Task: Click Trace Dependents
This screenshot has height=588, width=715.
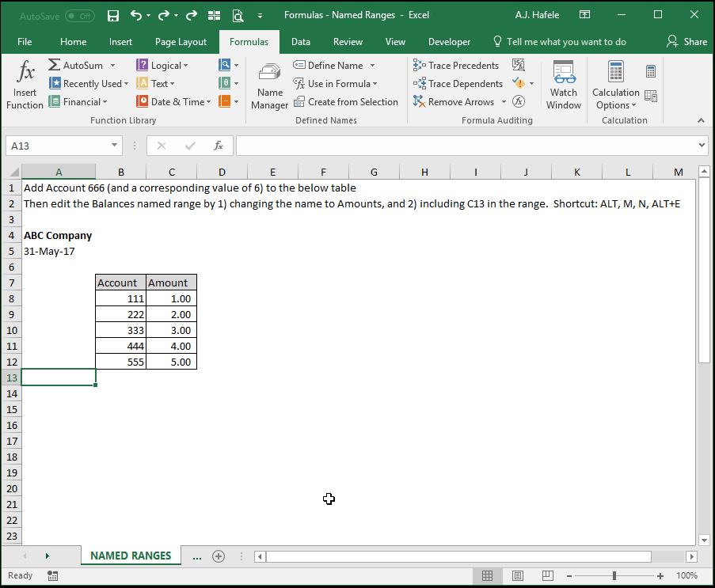Action: (458, 83)
